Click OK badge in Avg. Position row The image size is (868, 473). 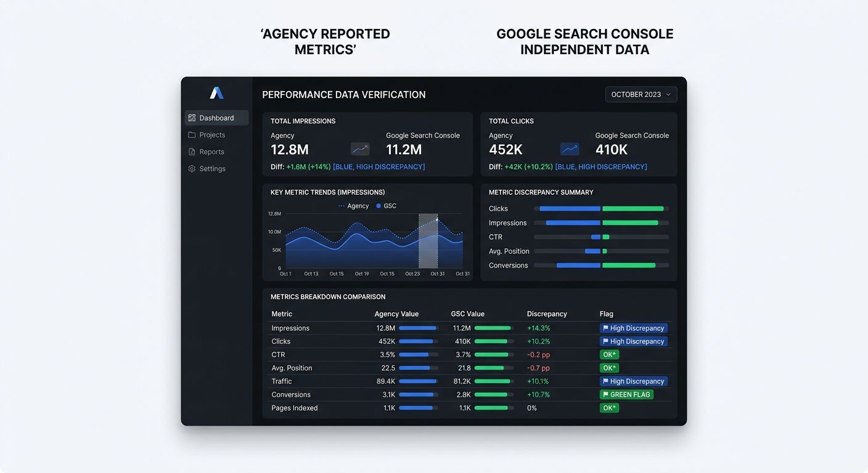(x=609, y=368)
